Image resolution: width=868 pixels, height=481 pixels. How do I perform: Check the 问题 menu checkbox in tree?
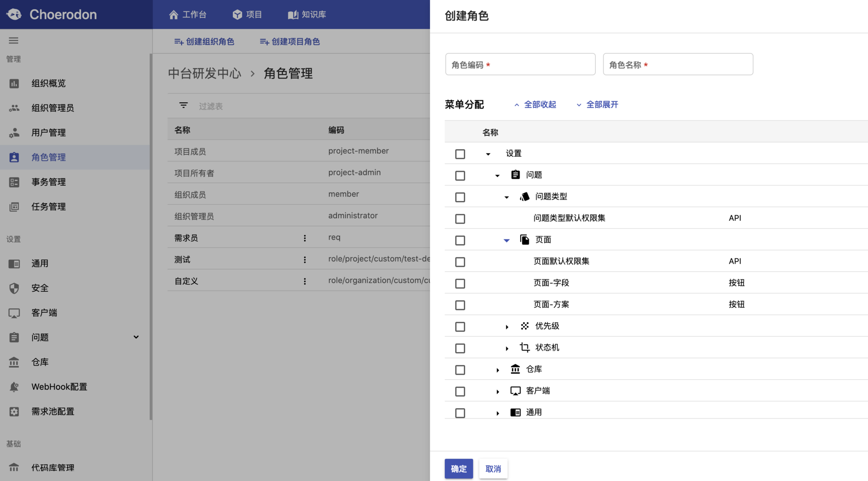tap(460, 176)
